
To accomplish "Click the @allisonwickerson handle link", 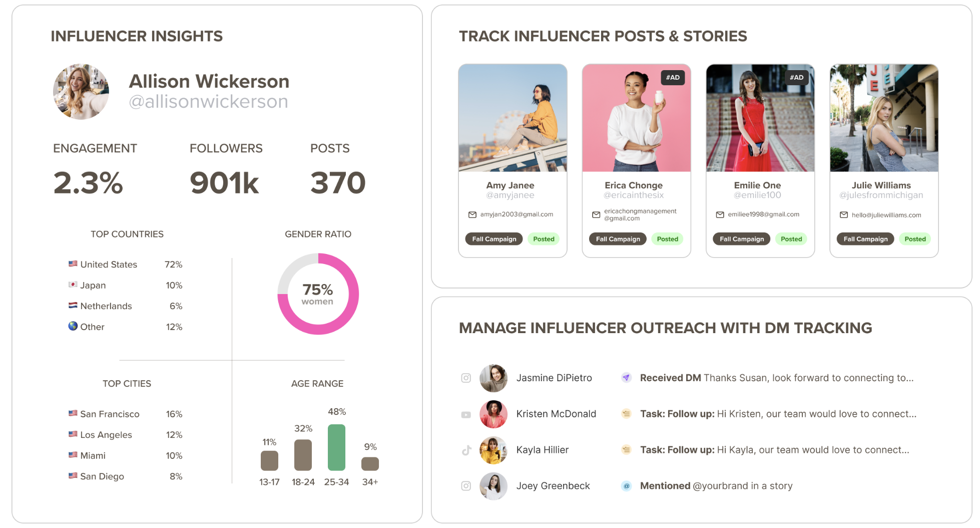I will (x=208, y=101).
